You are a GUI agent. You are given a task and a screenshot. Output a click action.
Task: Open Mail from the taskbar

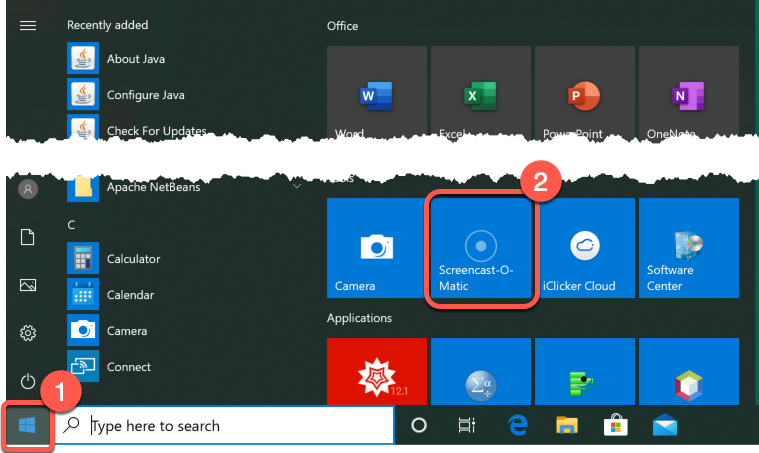pos(665,425)
